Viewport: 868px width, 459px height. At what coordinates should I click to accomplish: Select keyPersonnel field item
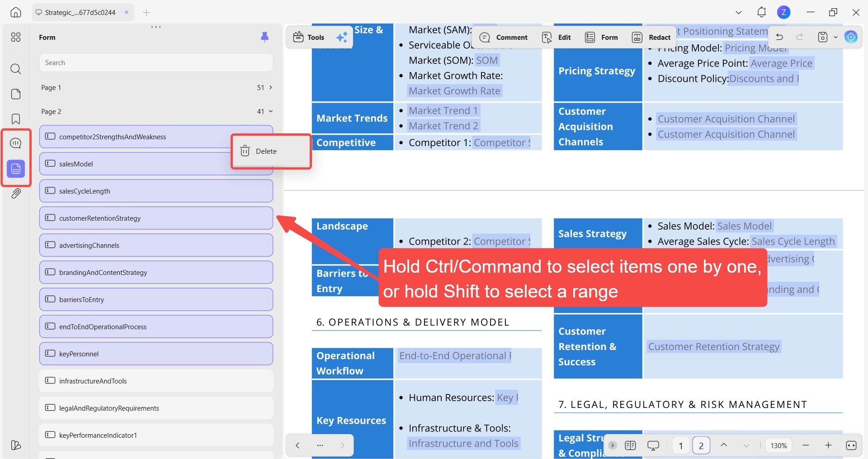point(156,354)
